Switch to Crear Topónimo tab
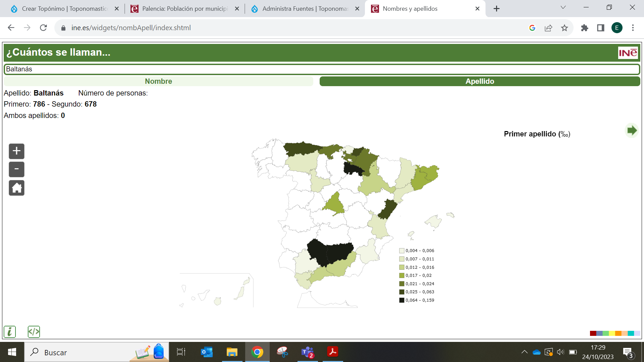Viewport: 644px width, 362px height. pyautogui.click(x=64, y=9)
